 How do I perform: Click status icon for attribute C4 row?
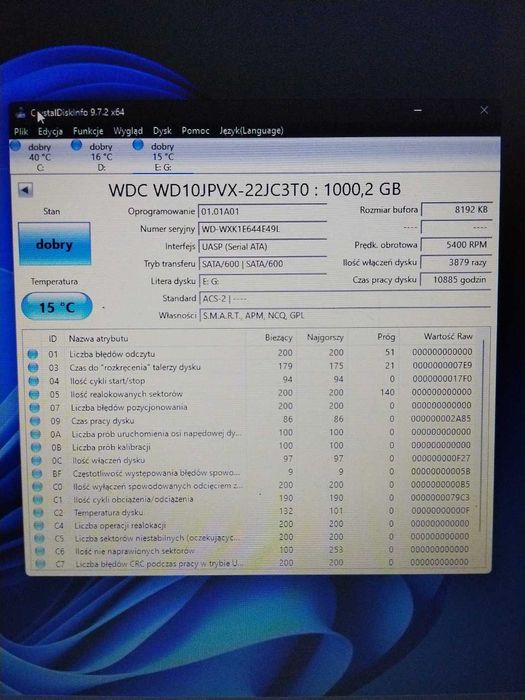(x=39, y=525)
